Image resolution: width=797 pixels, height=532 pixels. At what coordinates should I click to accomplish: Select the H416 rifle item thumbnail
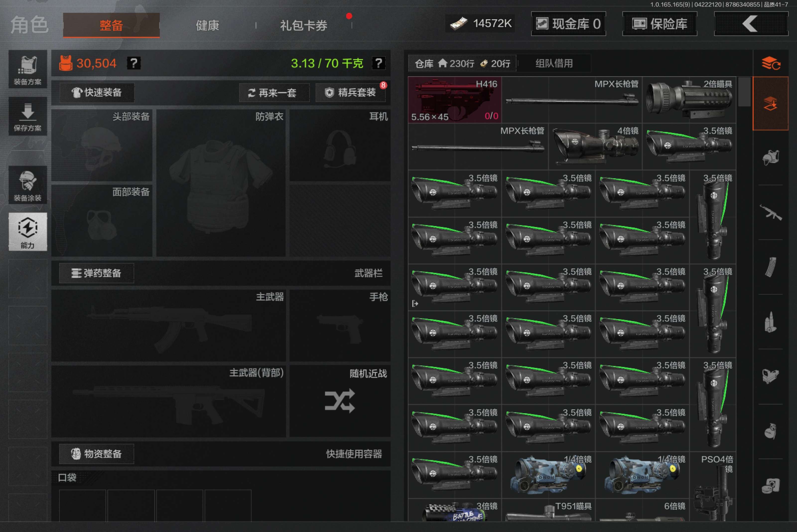pyautogui.click(x=454, y=100)
